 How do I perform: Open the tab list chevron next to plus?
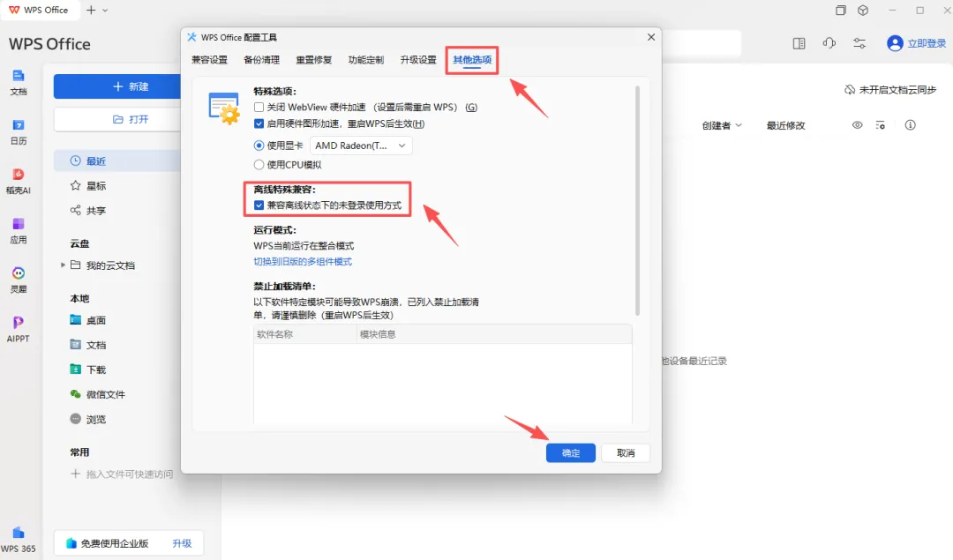tap(105, 11)
